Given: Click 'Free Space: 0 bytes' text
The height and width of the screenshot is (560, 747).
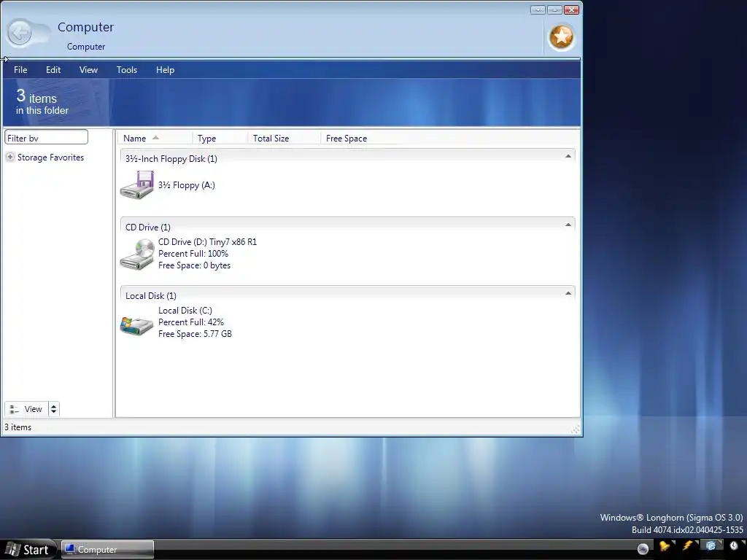Looking at the screenshot, I should pos(194,265).
